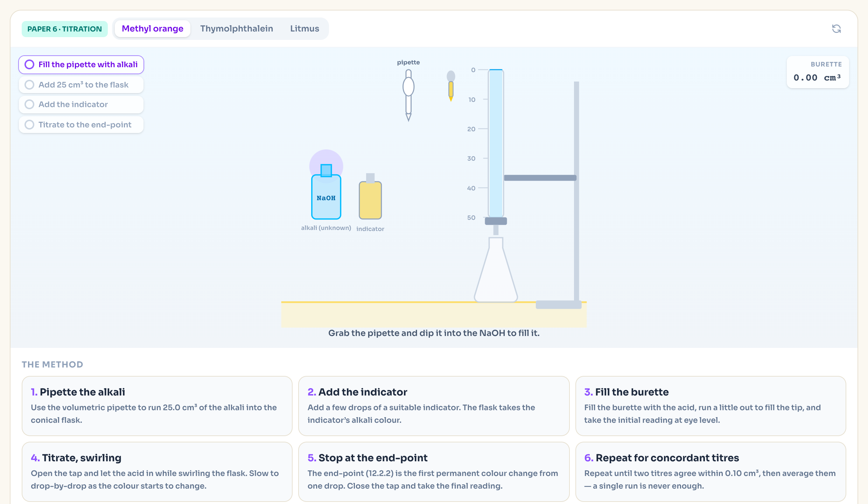Open method card '3. Fill the burette'
This screenshot has width=868, height=504.
(710, 406)
